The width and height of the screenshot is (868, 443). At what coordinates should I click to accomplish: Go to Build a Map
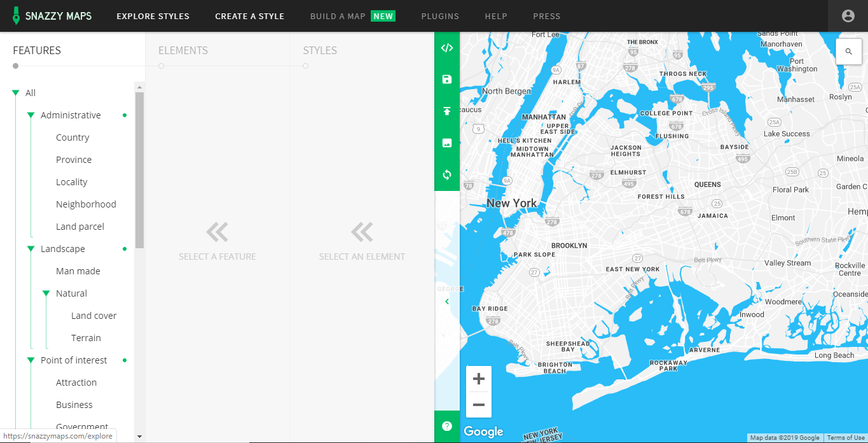pyautogui.click(x=353, y=16)
